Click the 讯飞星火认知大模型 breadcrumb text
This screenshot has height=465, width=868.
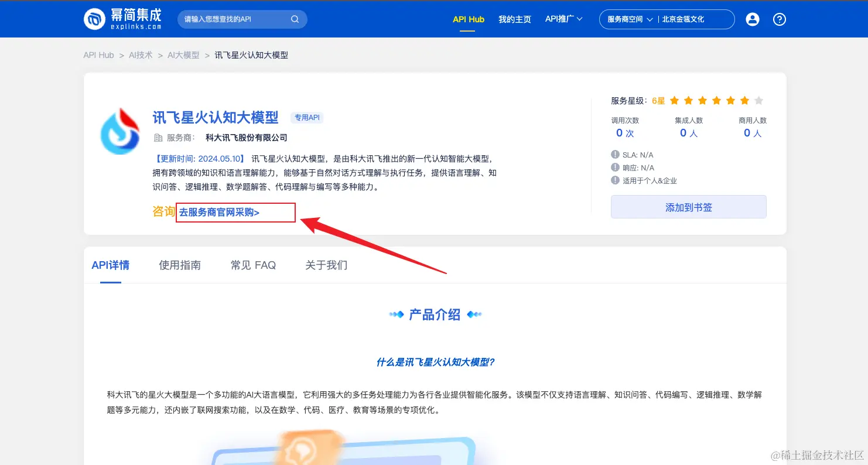pyautogui.click(x=251, y=55)
